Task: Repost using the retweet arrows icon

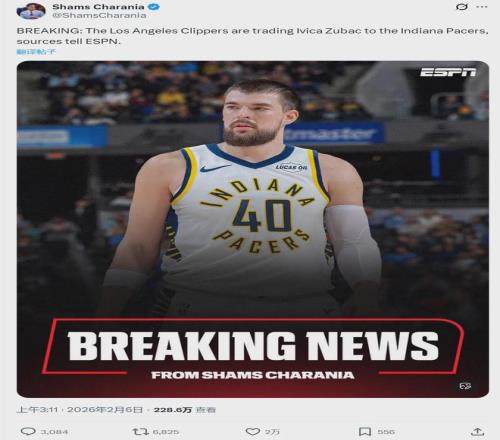Action: pos(141,432)
